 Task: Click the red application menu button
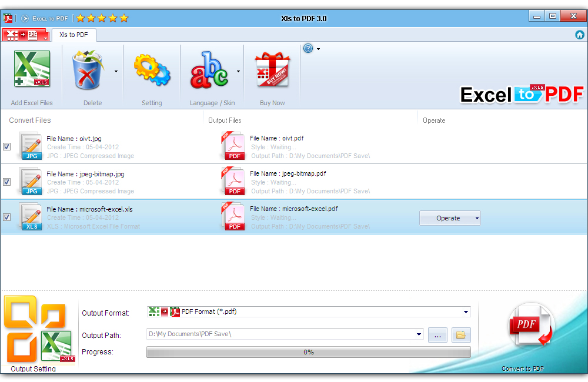pyautogui.click(x=25, y=35)
